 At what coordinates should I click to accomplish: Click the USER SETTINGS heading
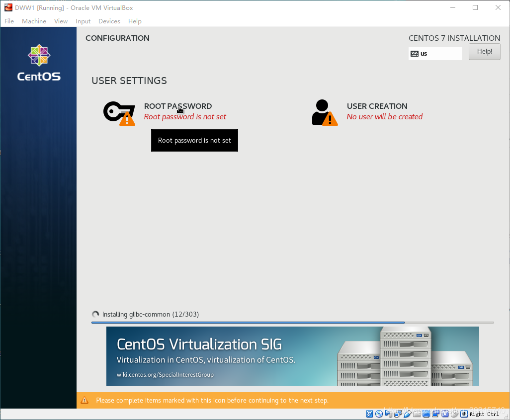coord(129,81)
